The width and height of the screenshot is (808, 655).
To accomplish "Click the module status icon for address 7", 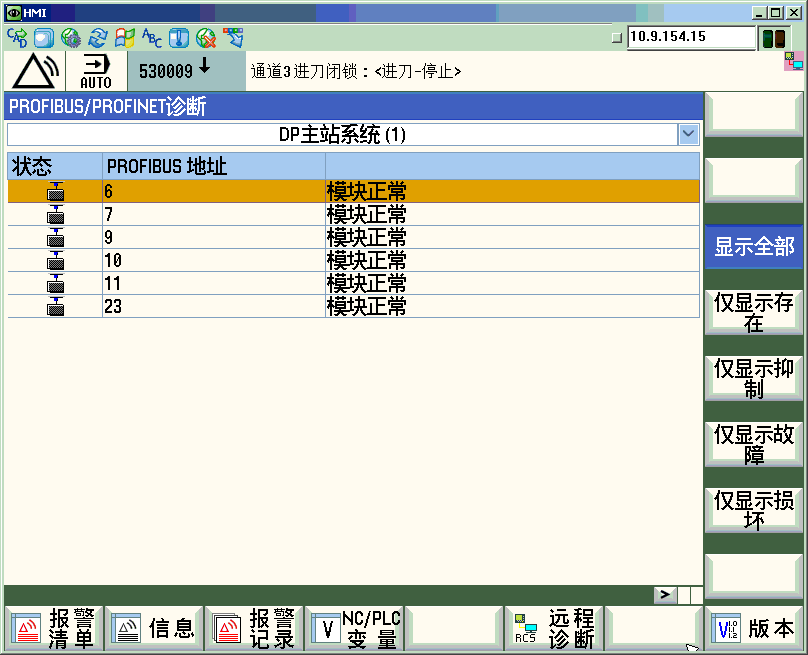I will (x=56, y=214).
